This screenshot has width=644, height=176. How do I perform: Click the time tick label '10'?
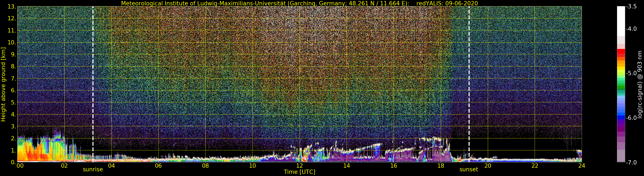click(x=252, y=166)
